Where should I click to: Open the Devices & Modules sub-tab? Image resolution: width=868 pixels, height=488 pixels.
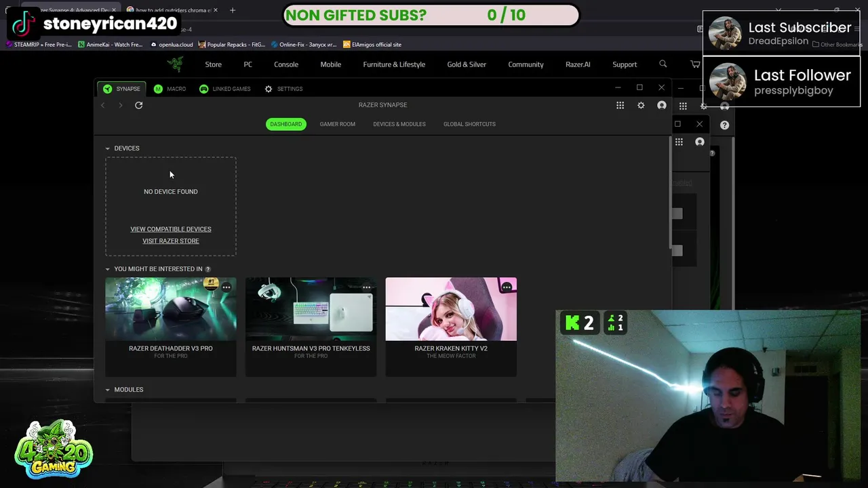[x=399, y=124]
